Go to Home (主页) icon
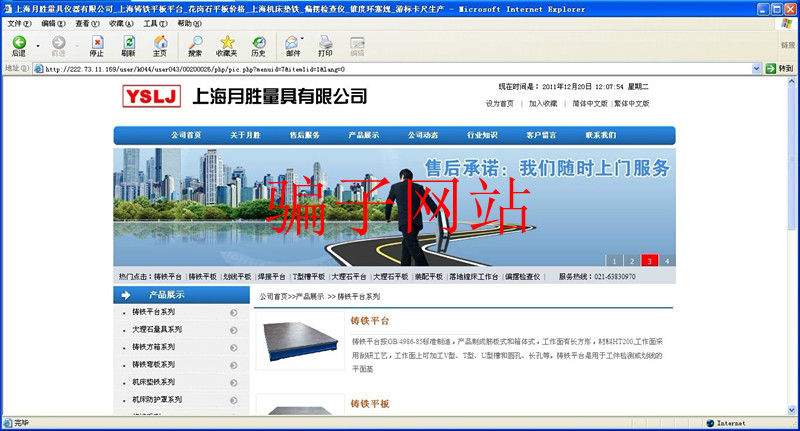This screenshot has width=800, height=431. 160,43
